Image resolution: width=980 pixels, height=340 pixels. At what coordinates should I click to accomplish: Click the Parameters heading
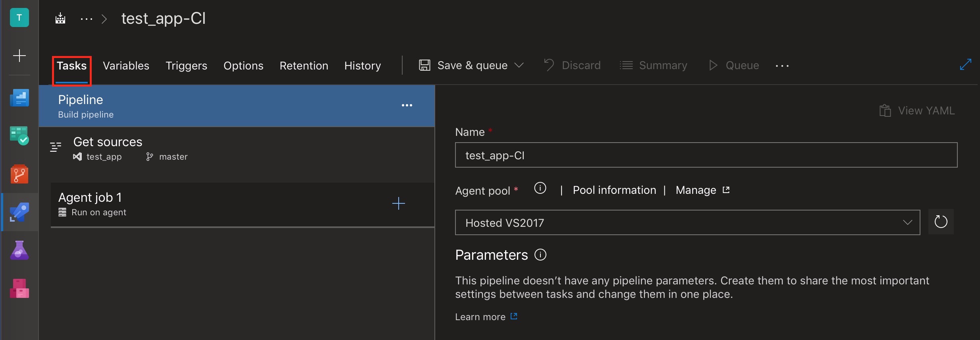(492, 255)
